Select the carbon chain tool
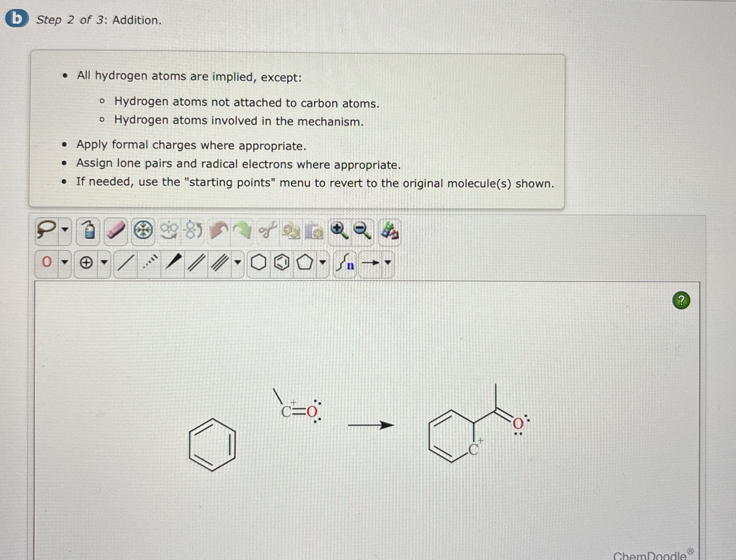This screenshot has height=560, width=736. coord(345,263)
